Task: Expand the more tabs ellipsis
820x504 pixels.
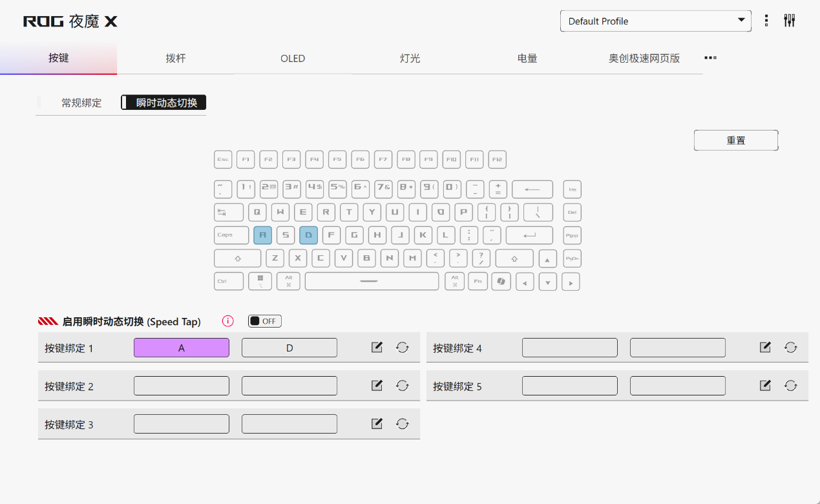Action: [x=710, y=58]
